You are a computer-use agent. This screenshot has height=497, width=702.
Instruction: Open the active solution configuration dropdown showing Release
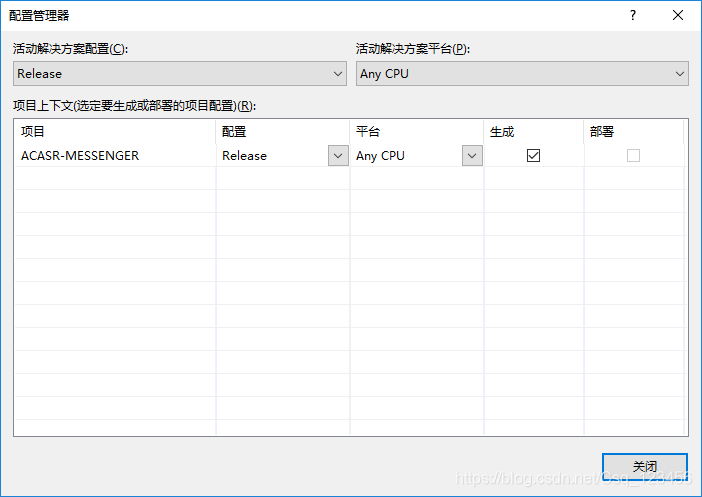[180, 73]
